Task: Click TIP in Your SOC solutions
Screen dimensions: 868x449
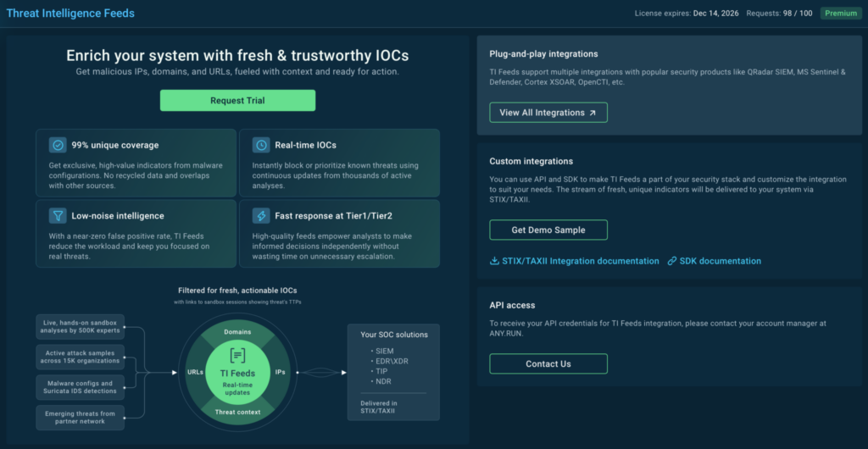Action: [381, 371]
